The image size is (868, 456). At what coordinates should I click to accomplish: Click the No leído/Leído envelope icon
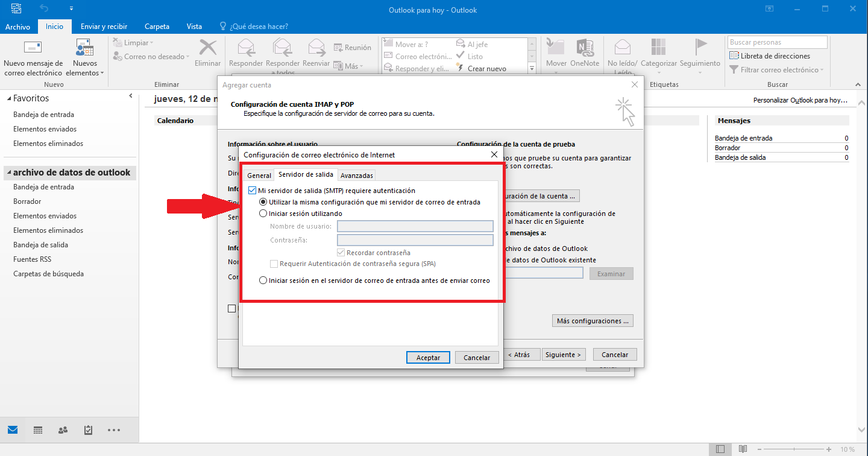pyautogui.click(x=623, y=48)
